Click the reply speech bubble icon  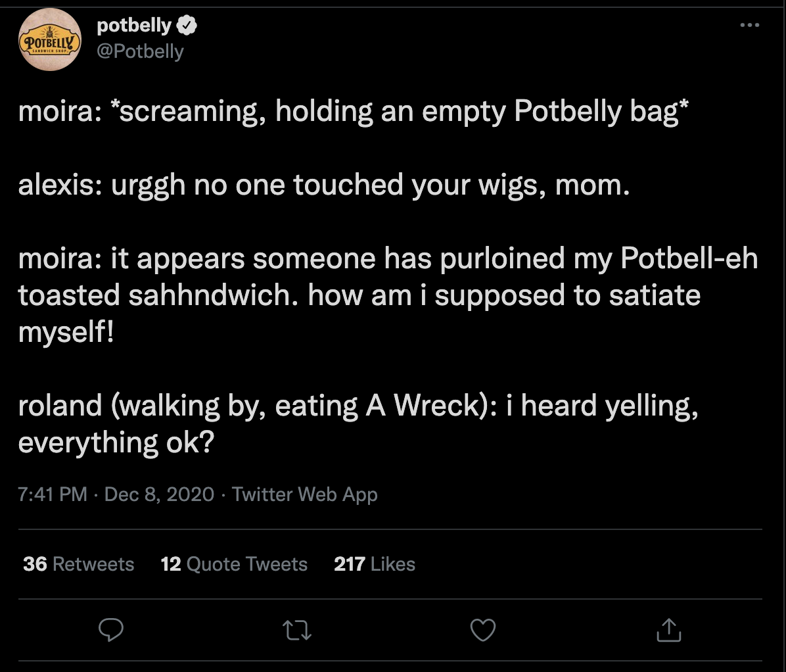pyautogui.click(x=111, y=631)
